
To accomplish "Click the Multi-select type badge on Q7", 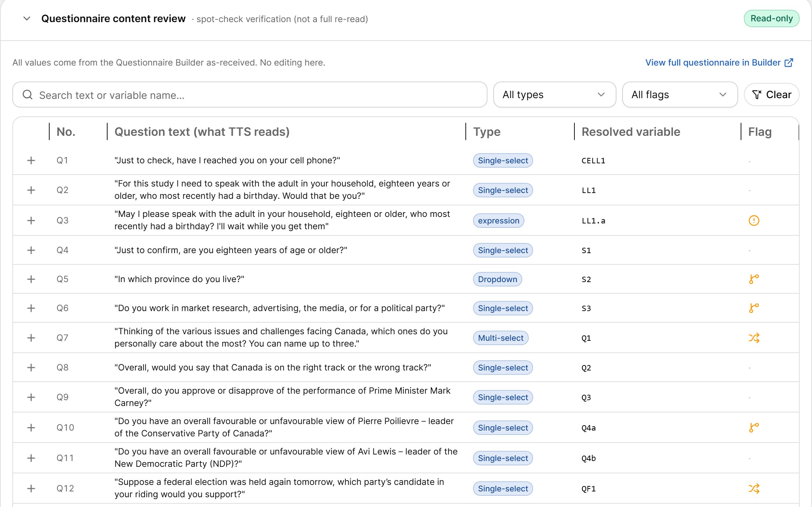I will pyautogui.click(x=501, y=338).
